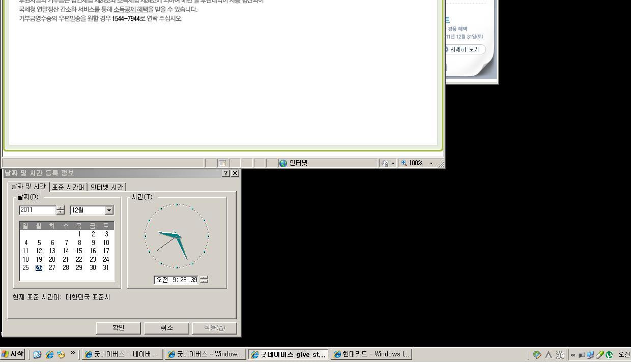Click the internet zone globe icon
This screenshot has width=632, height=364.
click(x=283, y=163)
